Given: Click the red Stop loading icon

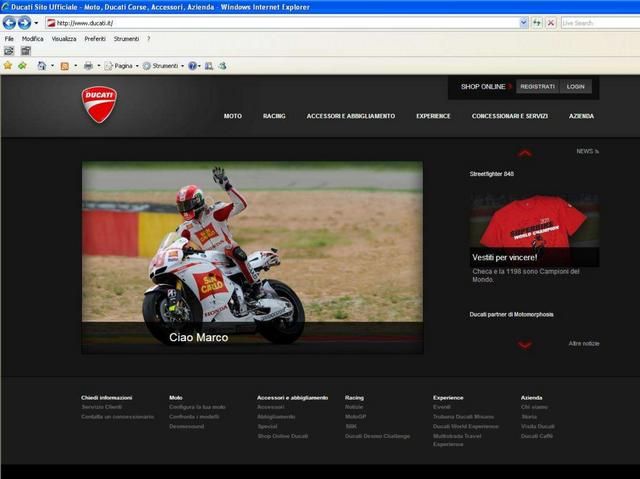Looking at the screenshot, I should click(x=551, y=23).
